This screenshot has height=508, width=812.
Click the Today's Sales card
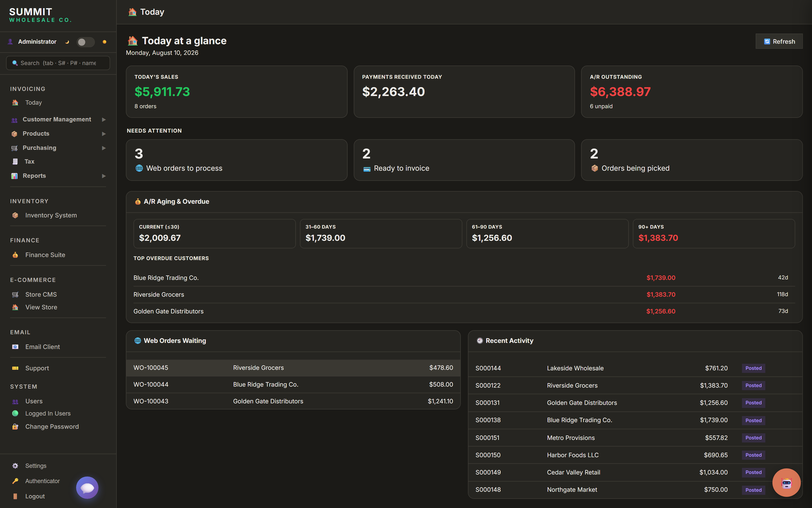pyautogui.click(x=236, y=92)
